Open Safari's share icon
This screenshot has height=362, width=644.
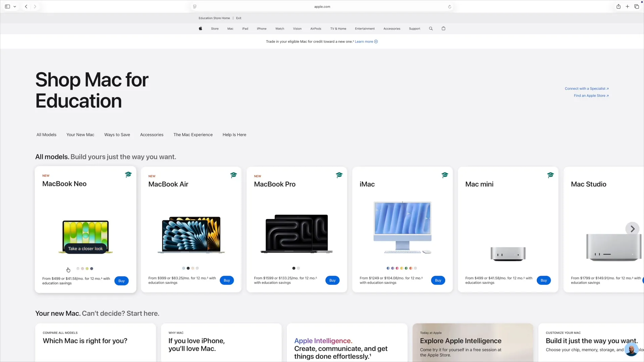pyautogui.click(x=618, y=6)
